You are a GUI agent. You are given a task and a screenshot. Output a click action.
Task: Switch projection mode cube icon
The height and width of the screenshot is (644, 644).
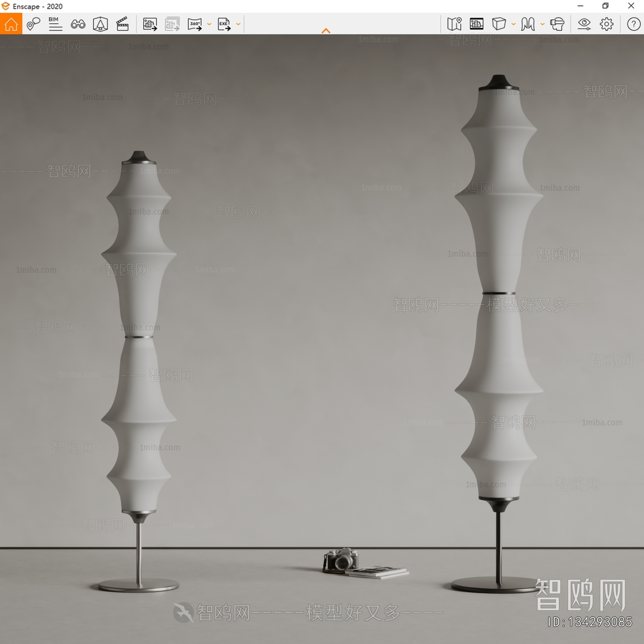499,24
